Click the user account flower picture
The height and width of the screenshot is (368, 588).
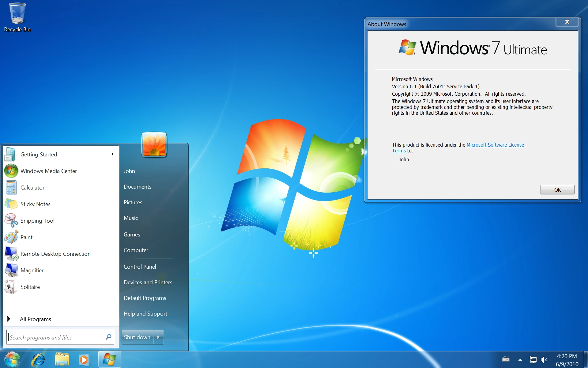[x=154, y=145]
